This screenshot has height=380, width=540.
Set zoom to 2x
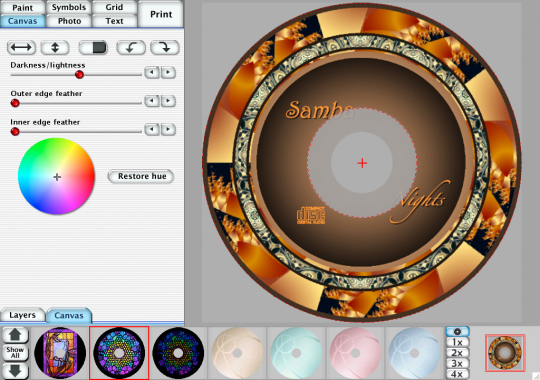click(x=457, y=353)
